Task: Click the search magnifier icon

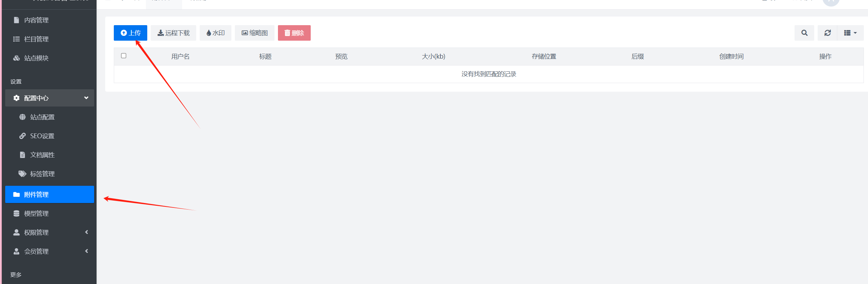Action: 804,33
